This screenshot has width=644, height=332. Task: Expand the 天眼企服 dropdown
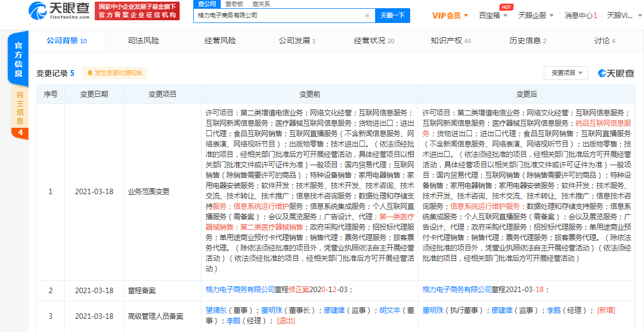[x=533, y=15]
